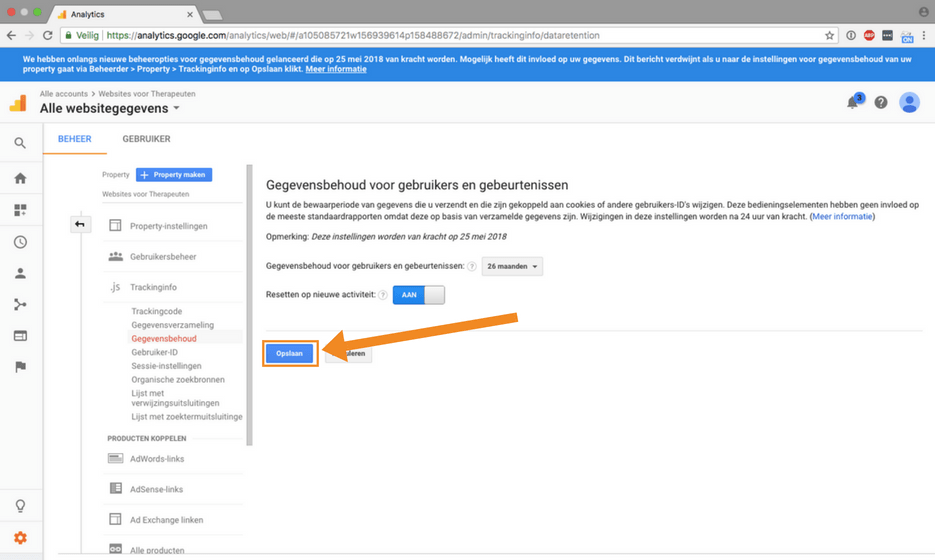Open the Discover lightbulb icon
Viewport: 935px width, 560px height.
pyautogui.click(x=20, y=506)
